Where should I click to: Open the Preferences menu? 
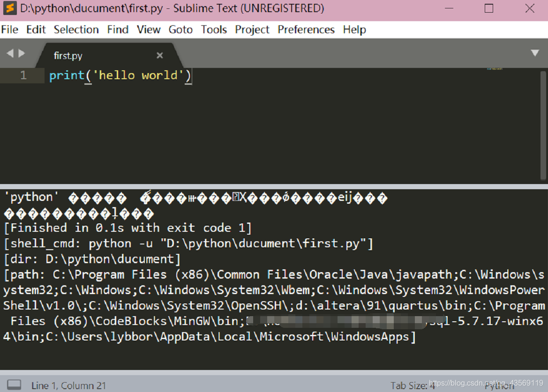(306, 30)
